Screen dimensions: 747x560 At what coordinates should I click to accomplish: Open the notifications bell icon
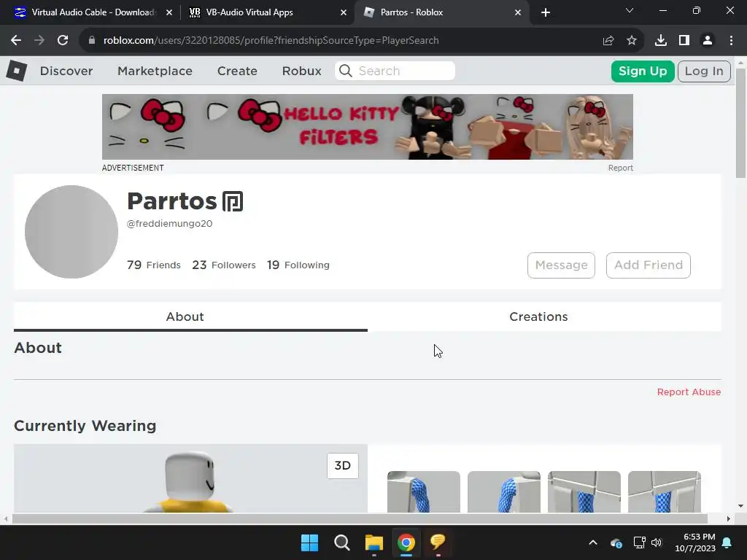click(x=727, y=542)
